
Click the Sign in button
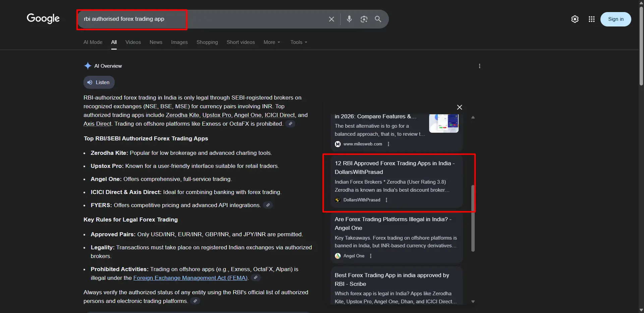tap(616, 19)
